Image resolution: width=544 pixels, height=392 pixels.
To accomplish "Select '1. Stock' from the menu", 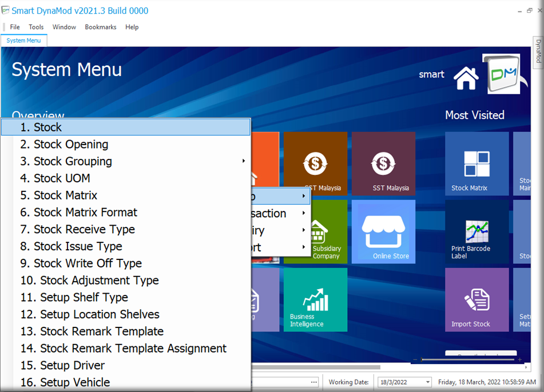I will click(126, 127).
